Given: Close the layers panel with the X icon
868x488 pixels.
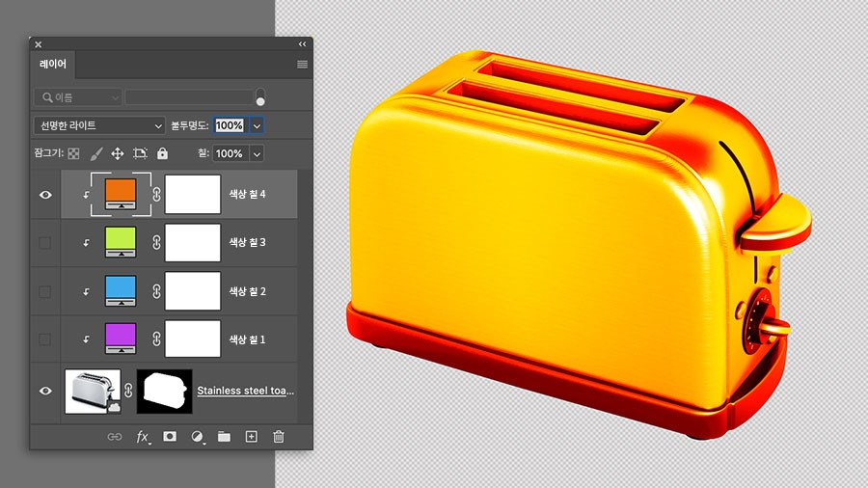Looking at the screenshot, I should pyautogui.click(x=39, y=44).
